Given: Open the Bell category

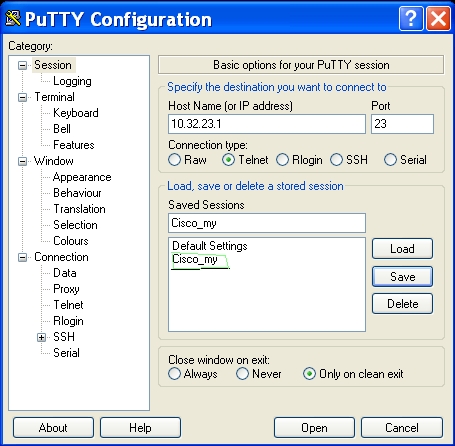Looking at the screenshot, I should tap(62, 129).
